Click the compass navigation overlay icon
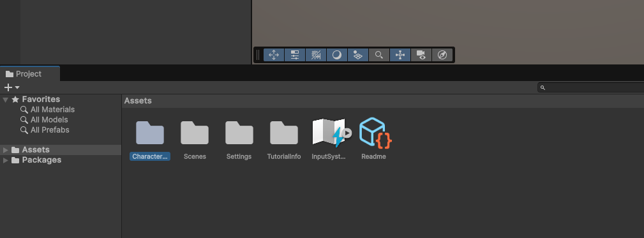644x238 pixels. [442, 55]
